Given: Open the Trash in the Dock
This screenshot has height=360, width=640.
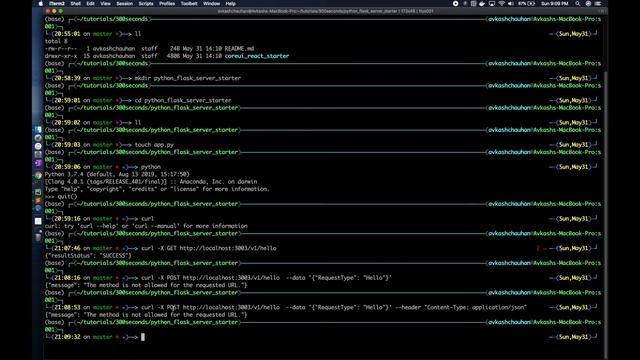Looking at the screenshot, I should click(38, 236).
